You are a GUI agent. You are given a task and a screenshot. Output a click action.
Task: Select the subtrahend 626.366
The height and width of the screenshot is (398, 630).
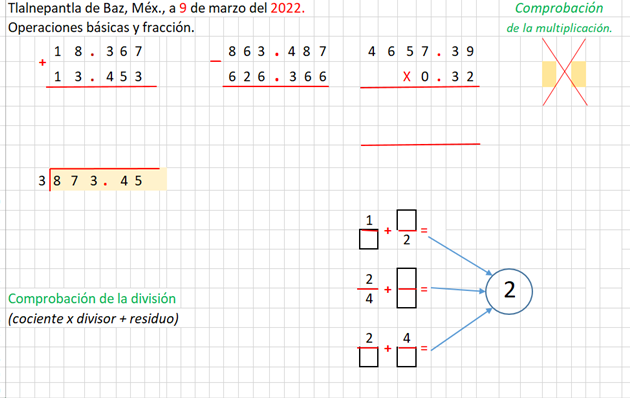tap(277, 76)
